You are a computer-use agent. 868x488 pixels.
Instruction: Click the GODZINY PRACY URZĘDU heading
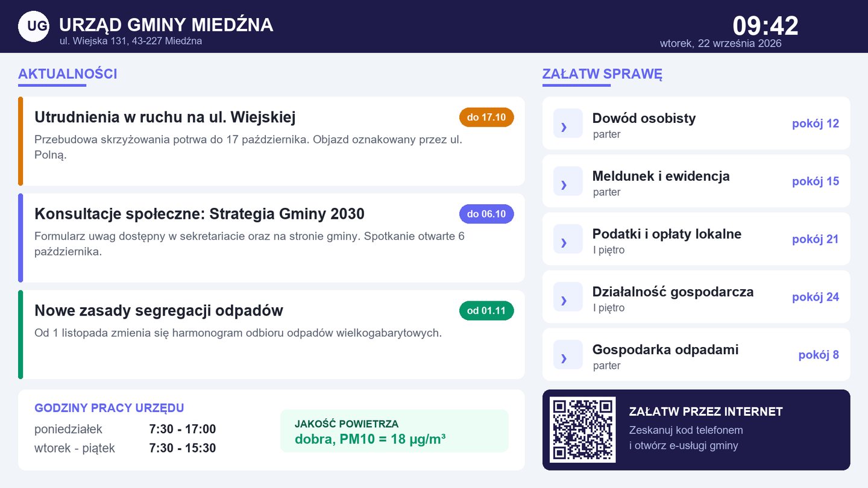point(109,408)
